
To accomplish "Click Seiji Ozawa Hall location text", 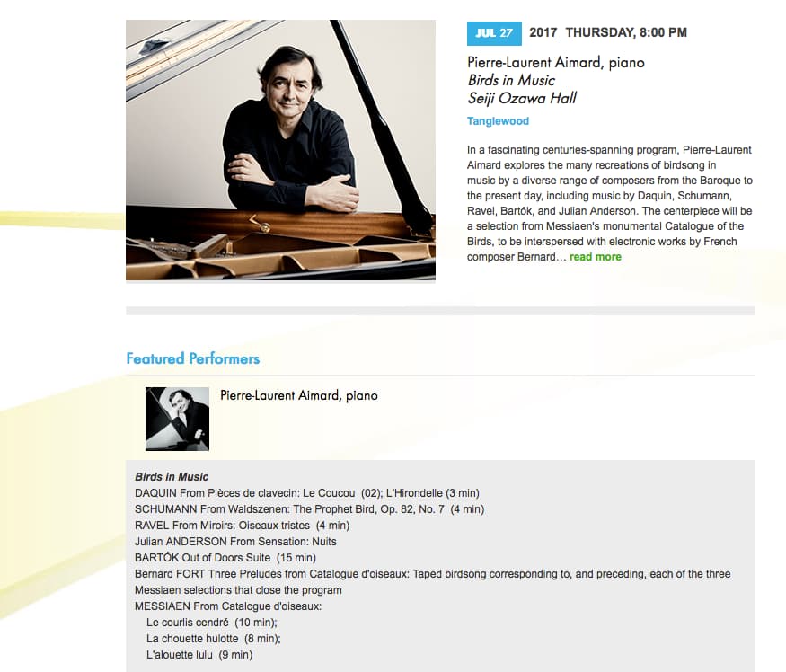I will 522,98.
